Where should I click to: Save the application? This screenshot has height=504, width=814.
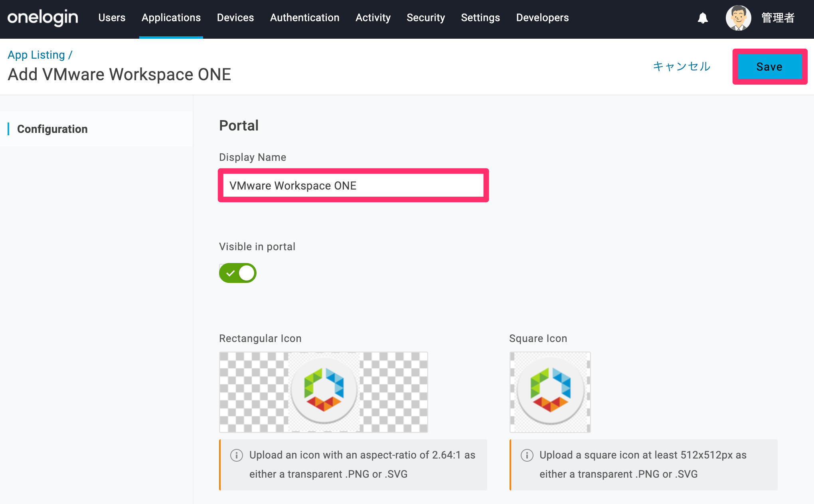pyautogui.click(x=770, y=67)
